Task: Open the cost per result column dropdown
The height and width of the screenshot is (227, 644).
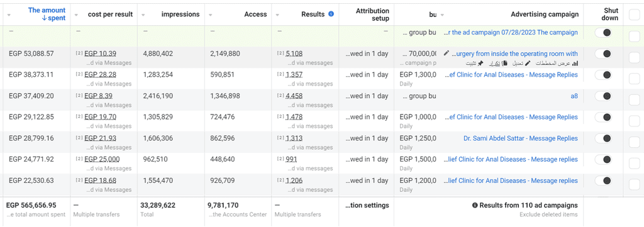Action: 76,15
